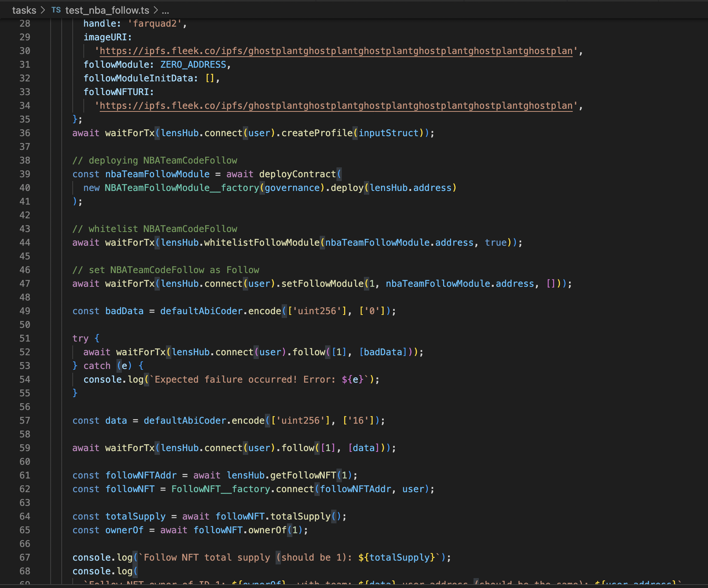Click line number 36 in gutter
This screenshot has height=588, width=708.
pyautogui.click(x=25, y=133)
